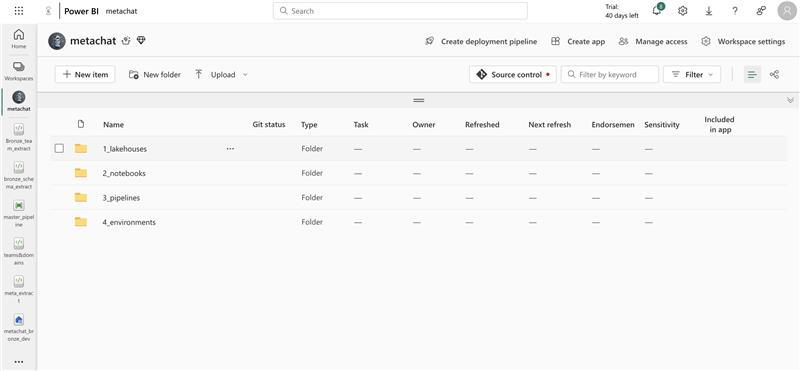Screen dimensions: 800x371
Task: Click the download icon in header
Action: pyautogui.click(x=709, y=11)
